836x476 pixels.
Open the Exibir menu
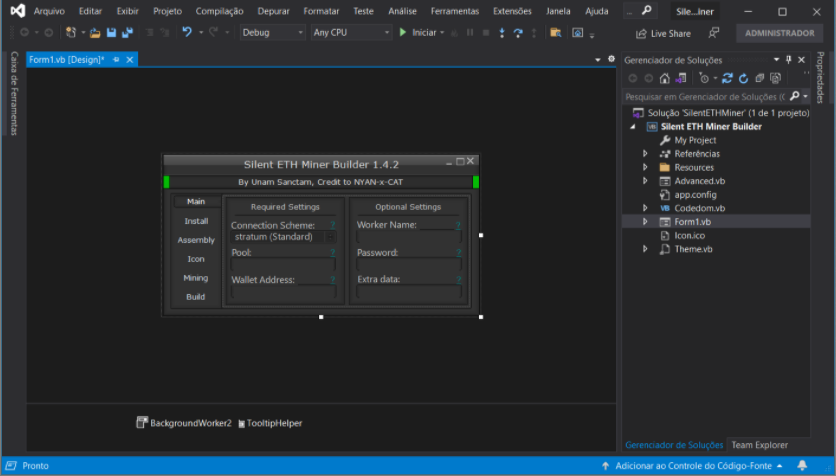[x=127, y=11]
